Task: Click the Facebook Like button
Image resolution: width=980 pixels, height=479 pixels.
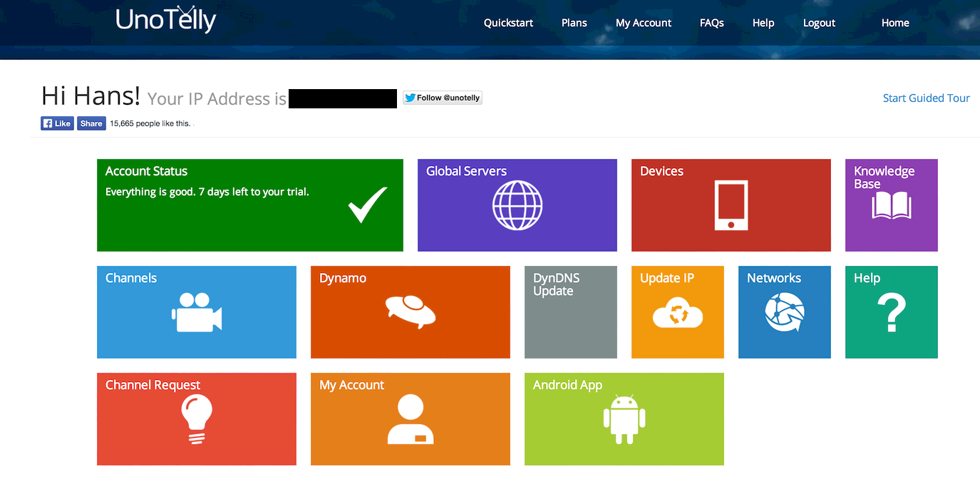Action: tap(57, 123)
